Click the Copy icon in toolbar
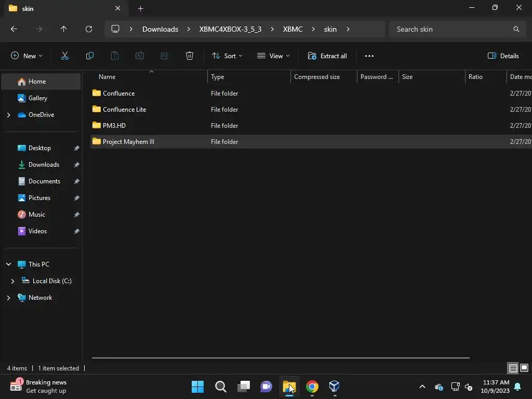The image size is (532, 399). point(89,56)
